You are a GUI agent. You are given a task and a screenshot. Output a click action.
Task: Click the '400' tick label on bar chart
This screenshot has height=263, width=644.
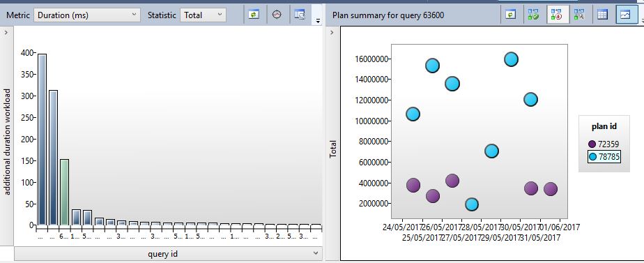tap(27, 52)
